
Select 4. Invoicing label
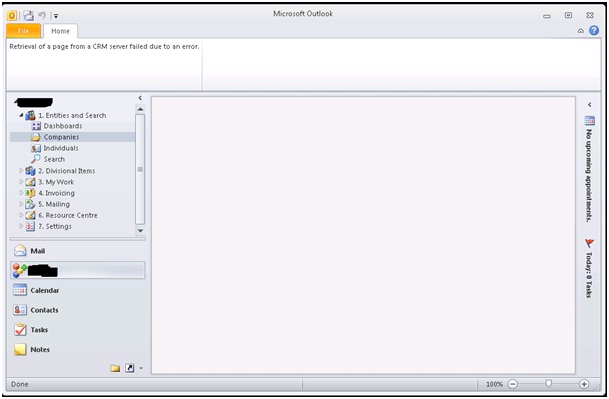click(x=56, y=193)
